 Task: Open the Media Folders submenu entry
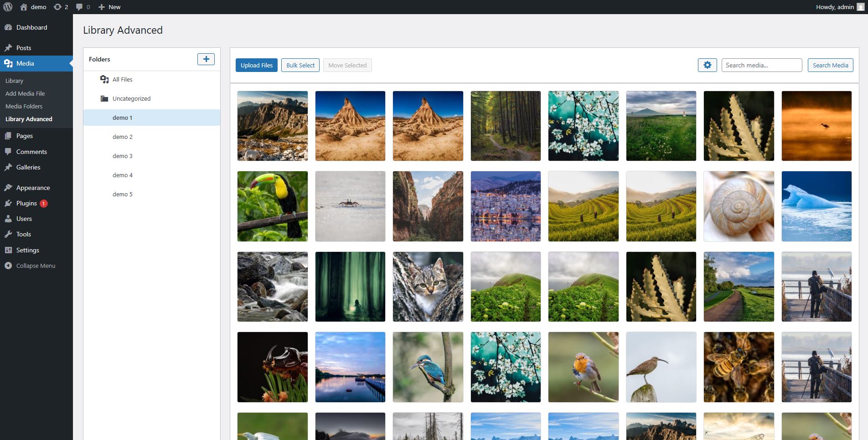(x=24, y=106)
